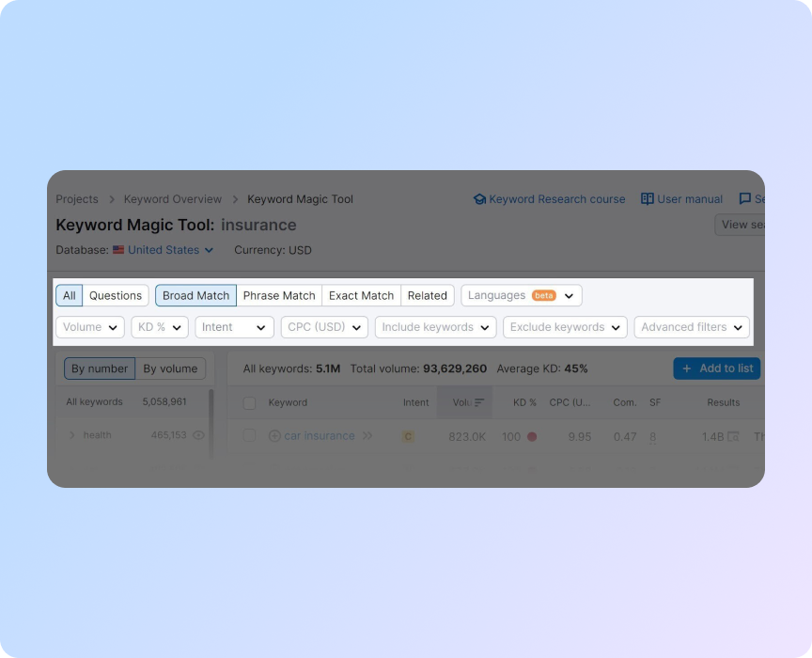Open the Advanced filters dropdown
Viewport: 812px width, 658px height.
coord(692,327)
